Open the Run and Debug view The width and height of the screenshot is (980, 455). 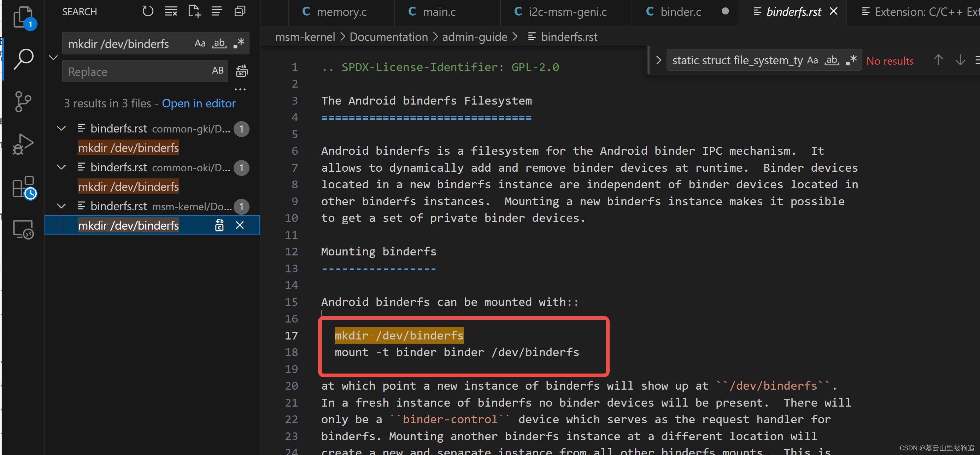click(x=23, y=144)
